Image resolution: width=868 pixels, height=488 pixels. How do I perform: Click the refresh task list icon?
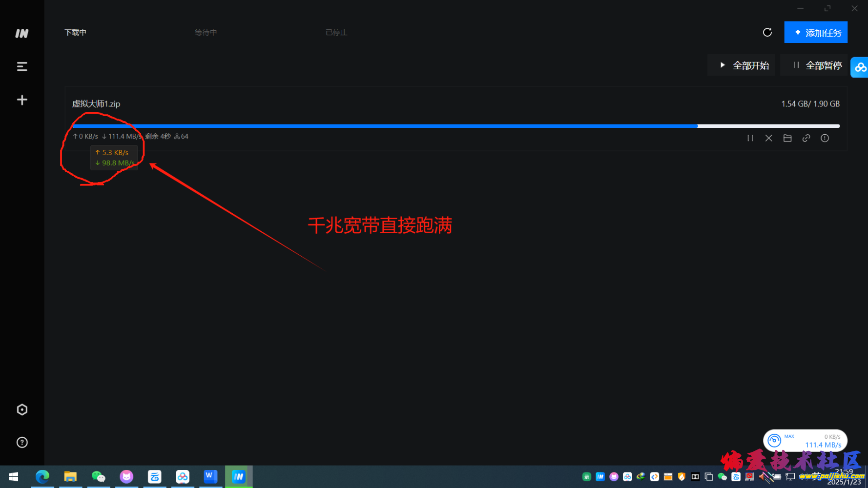pyautogui.click(x=767, y=32)
